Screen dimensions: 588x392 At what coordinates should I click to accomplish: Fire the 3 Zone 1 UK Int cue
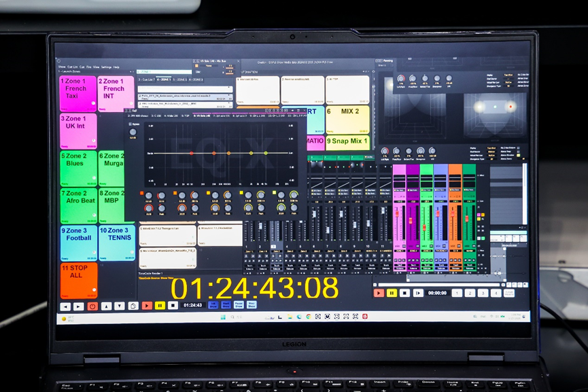(78, 131)
